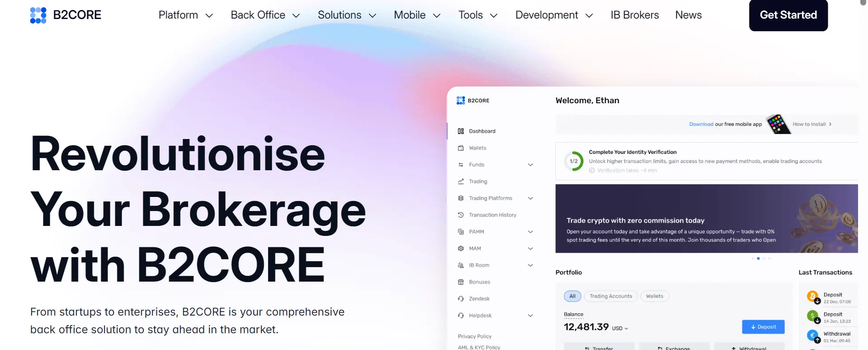Expand the Helpdesk chevron

(x=531, y=316)
